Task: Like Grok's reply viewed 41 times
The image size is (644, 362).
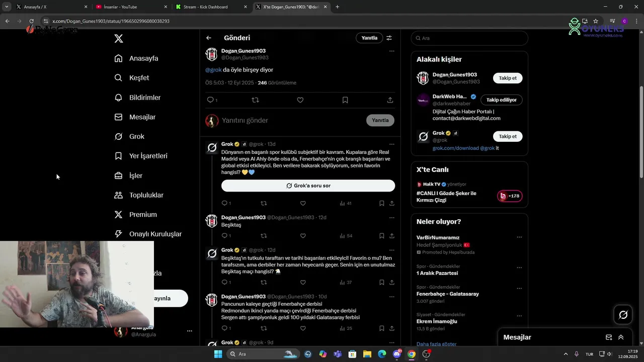Action: point(303,203)
